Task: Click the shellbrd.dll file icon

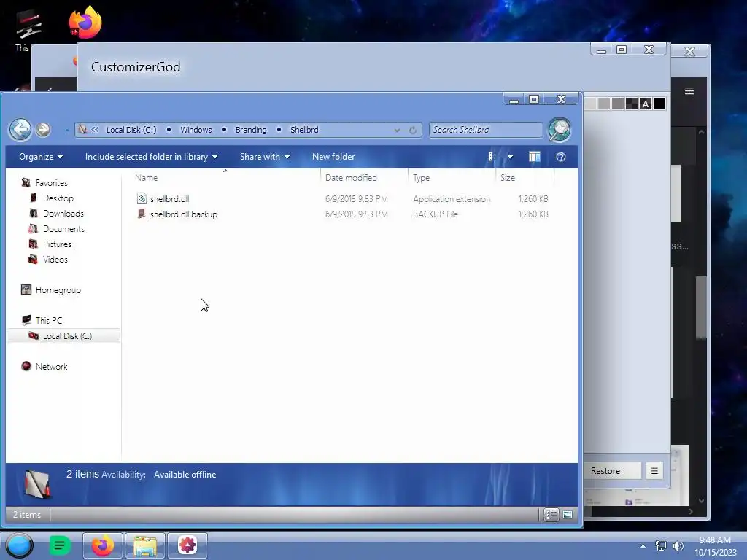Action: (x=142, y=198)
